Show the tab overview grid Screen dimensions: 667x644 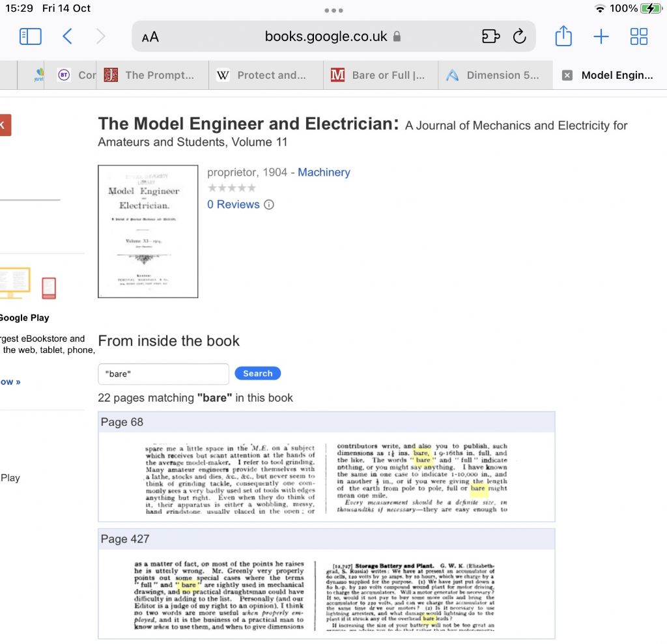[638, 36]
